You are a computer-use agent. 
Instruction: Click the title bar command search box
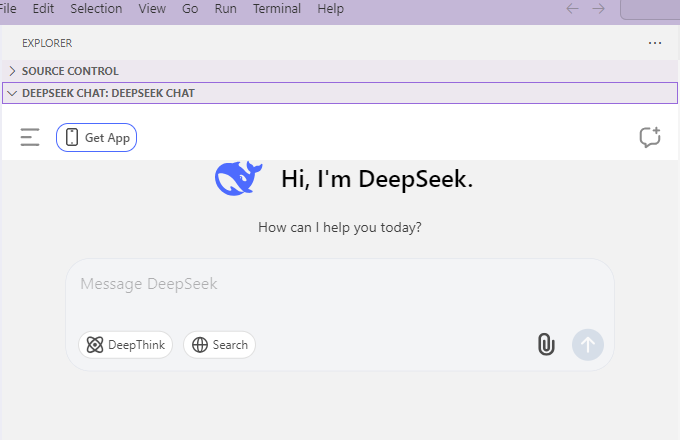650,9
